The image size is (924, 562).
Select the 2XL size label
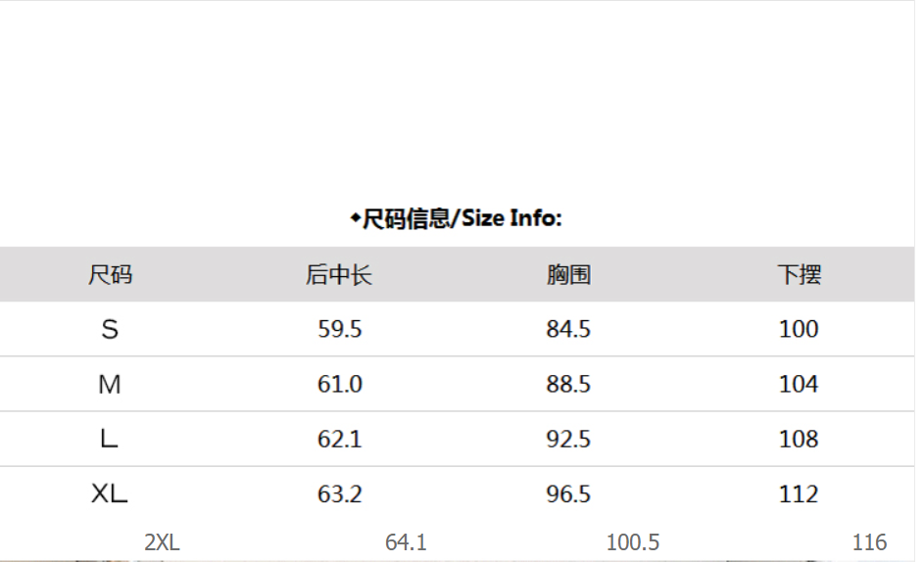tap(163, 542)
